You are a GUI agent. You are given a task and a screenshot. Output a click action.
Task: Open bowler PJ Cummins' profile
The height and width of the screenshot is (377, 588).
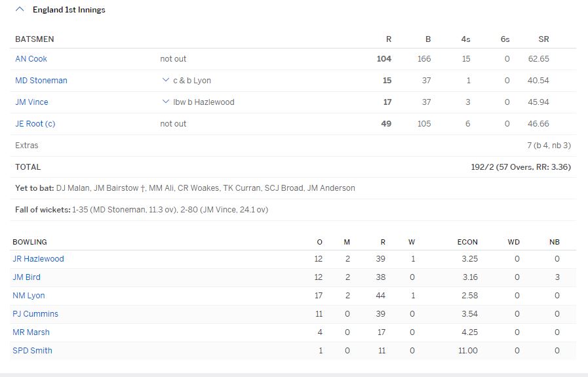(35, 313)
